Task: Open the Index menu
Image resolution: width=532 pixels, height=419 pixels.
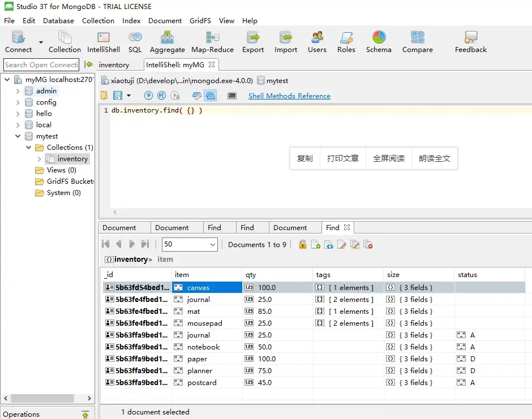Action: 131,21
